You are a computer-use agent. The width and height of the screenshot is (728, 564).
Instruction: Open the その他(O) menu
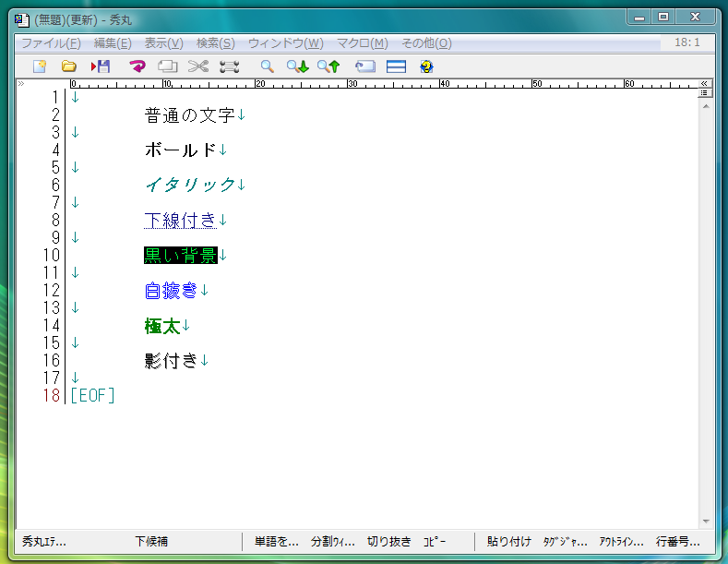pos(426,43)
